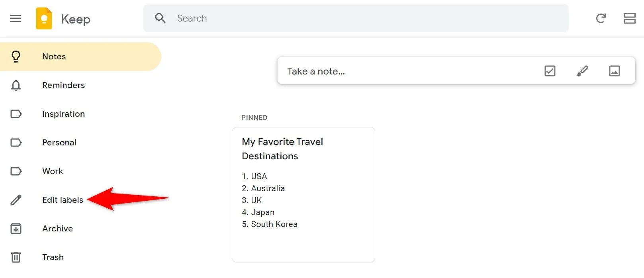Select Notes in the sidebar
The image size is (644, 278).
[x=80, y=57]
